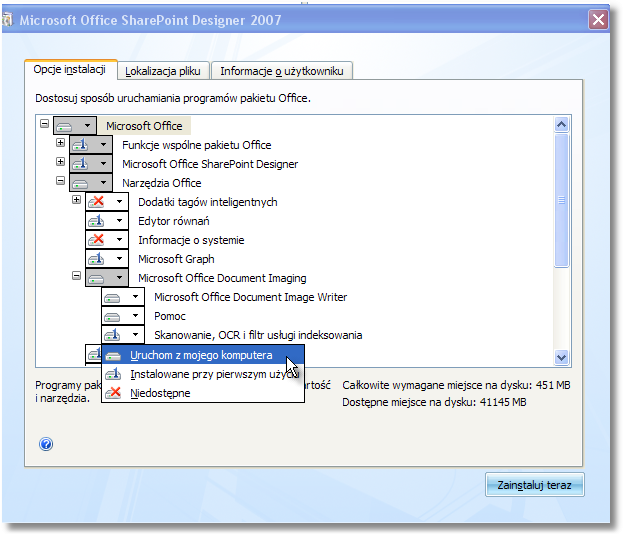Switch to the Opcje instalacji tab

tap(70, 70)
